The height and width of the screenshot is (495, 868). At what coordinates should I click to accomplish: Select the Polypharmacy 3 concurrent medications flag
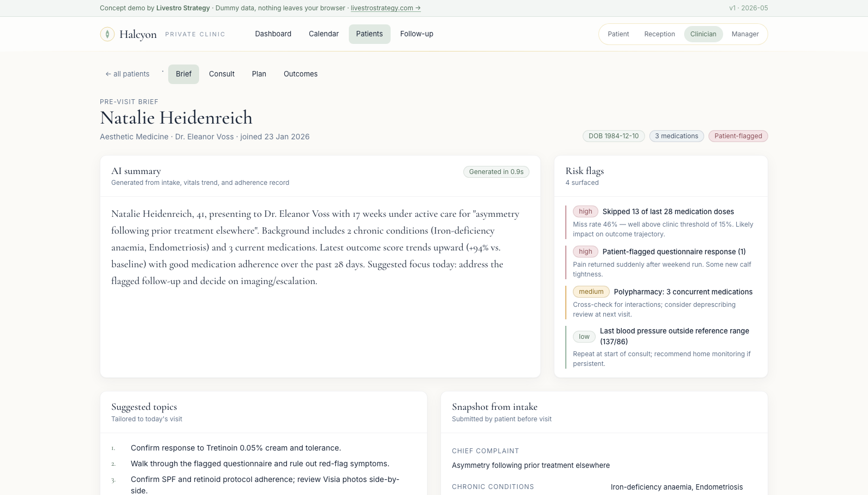coord(661,303)
